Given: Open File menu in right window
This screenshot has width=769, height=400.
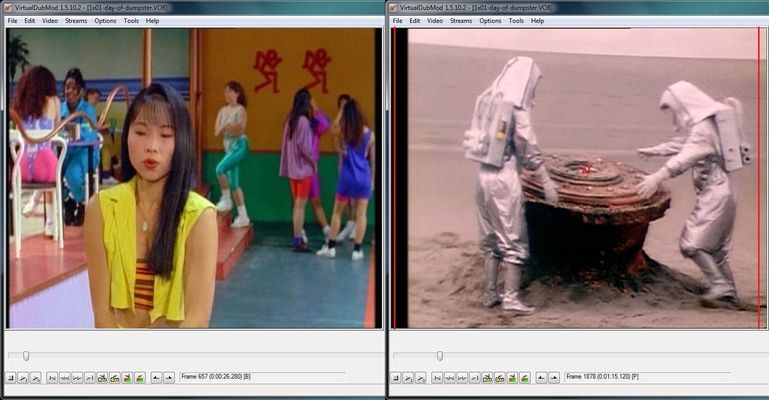Looking at the screenshot, I should click(398, 21).
